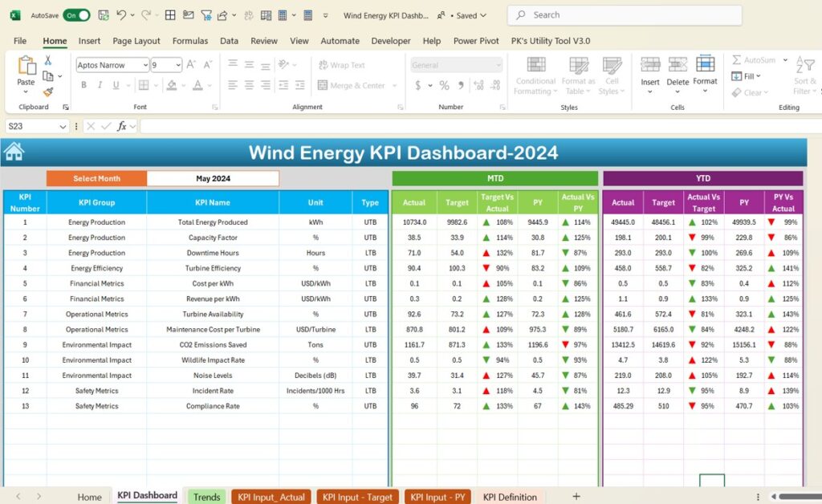Click the Percent Style icon
Screen dimensions: 822x504
444,85
